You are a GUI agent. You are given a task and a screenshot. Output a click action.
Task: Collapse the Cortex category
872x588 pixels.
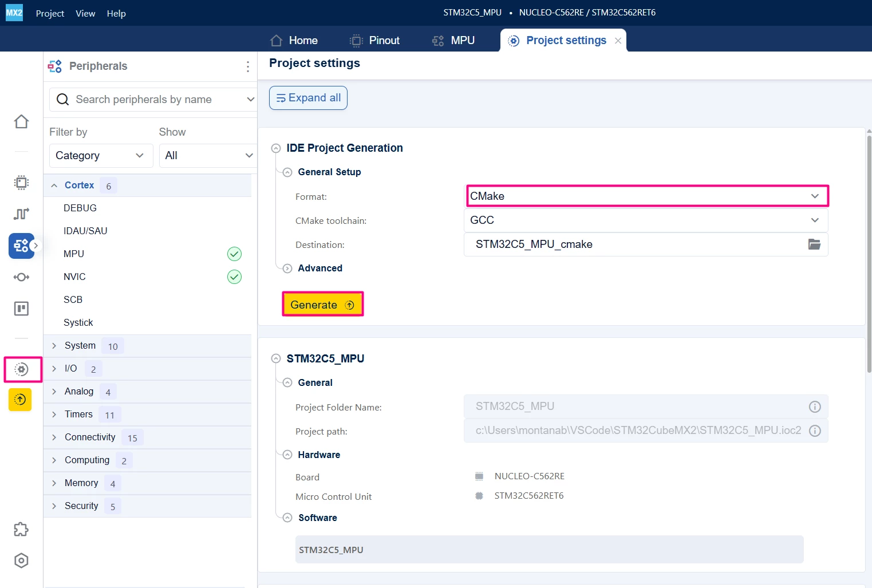pyautogui.click(x=54, y=186)
